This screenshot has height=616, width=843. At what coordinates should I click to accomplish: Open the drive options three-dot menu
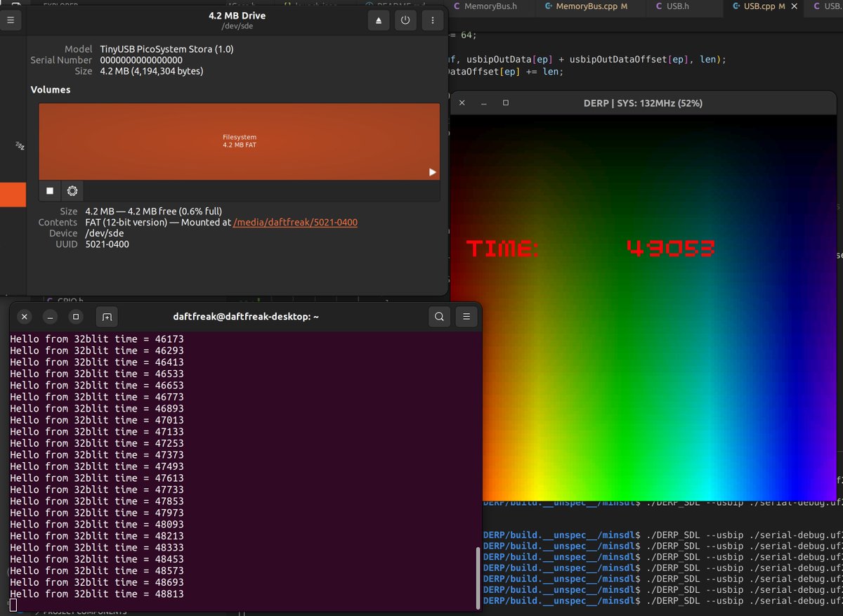tap(432, 20)
